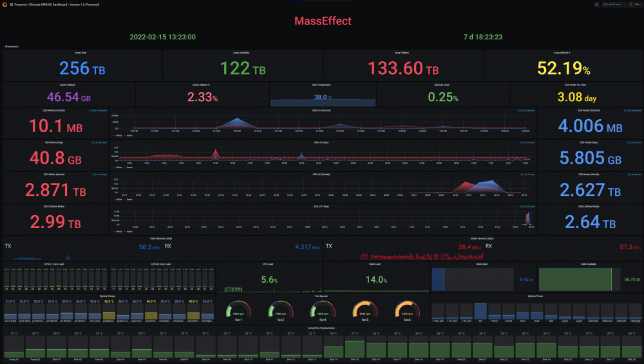Screen dimensions: 644x364
Task: Open the 30s refresh interval dropdown
Action: click(x=638, y=5)
